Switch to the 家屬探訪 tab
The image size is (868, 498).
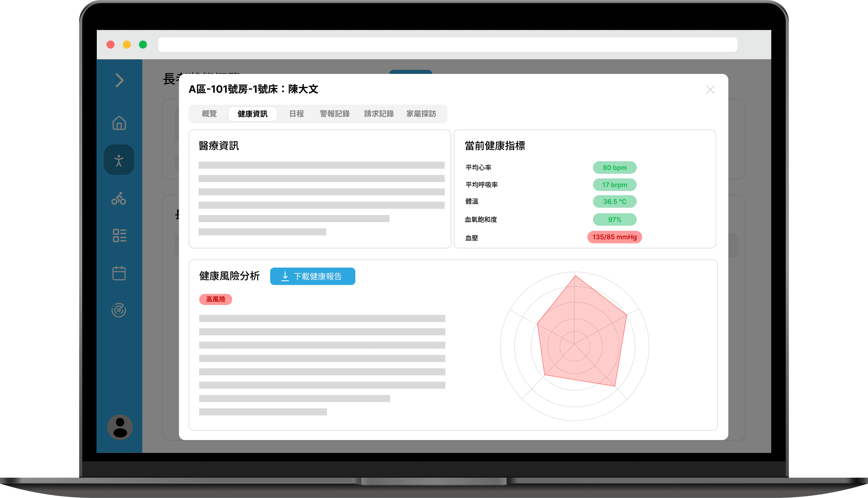tap(422, 114)
